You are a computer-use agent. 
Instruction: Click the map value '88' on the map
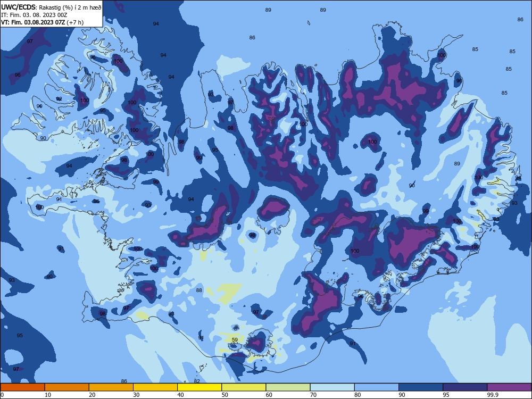click(199, 290)
